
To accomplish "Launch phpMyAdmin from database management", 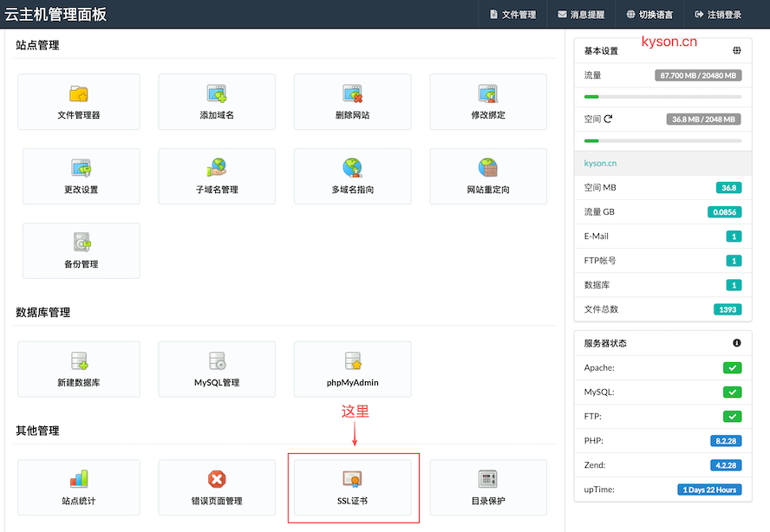I will [352, 369].
